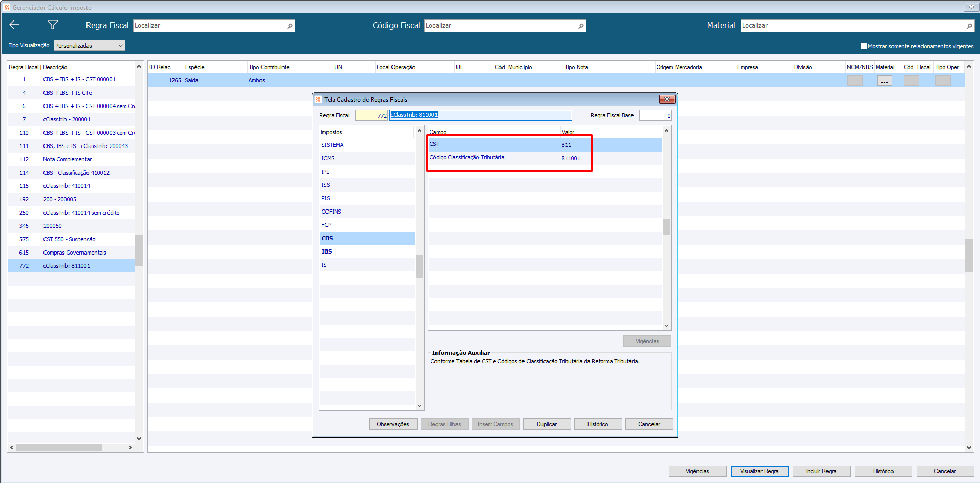Image resolution: width=980 pixels, height=483 pixels.
Task: Click the rule description field cClassTrib: 811001
Action: coord(481,115)
